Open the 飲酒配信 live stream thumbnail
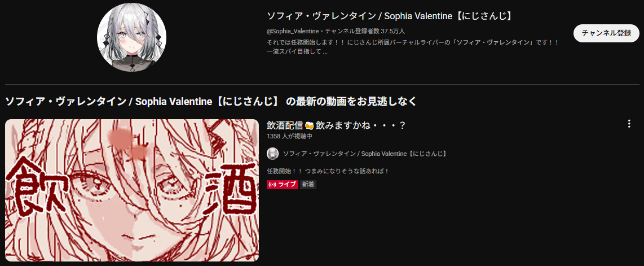This screenshot has height=266, width=644. point(132,190)
